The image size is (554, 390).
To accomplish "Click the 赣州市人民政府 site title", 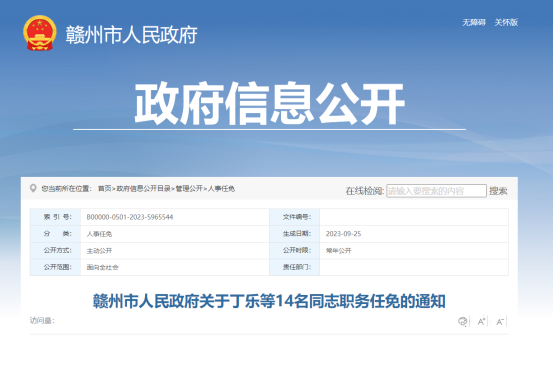I will (131, 35).
